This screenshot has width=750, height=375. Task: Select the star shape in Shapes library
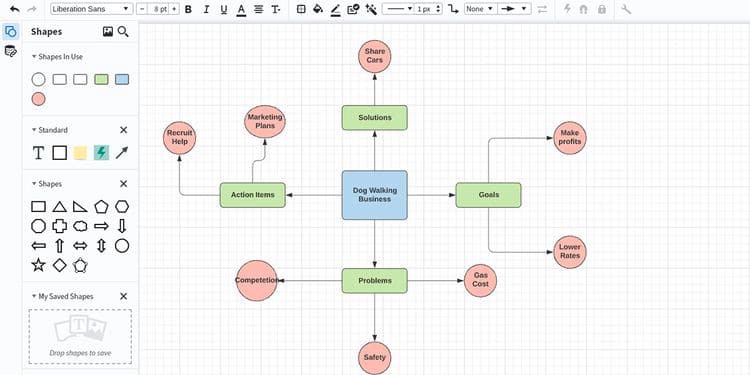38,265
